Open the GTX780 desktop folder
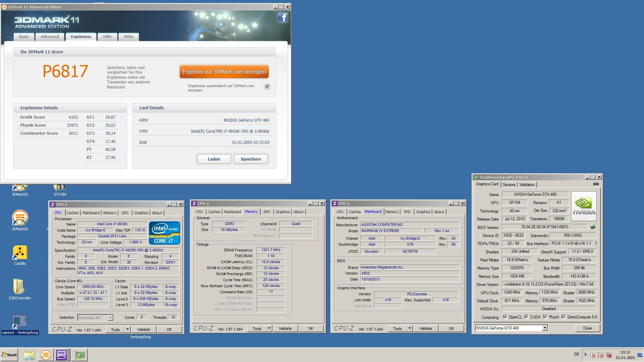The image size is (644, 362). [x=60, y=190]
